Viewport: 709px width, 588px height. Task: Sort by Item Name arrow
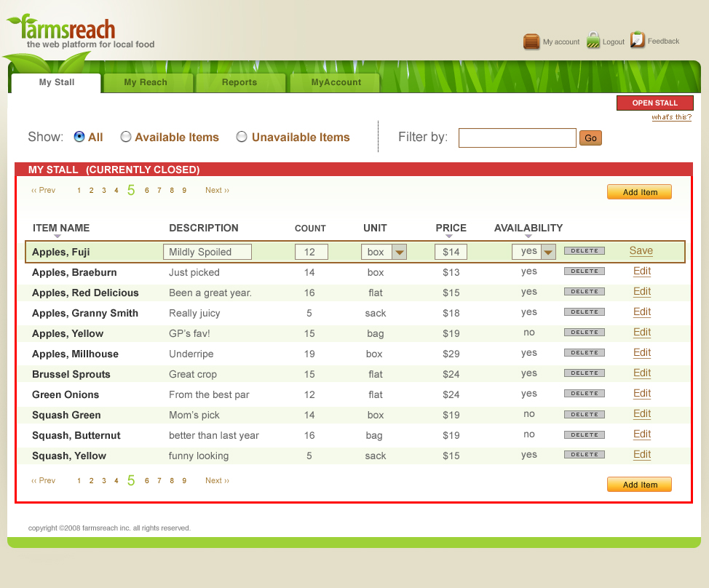point(58,237)
